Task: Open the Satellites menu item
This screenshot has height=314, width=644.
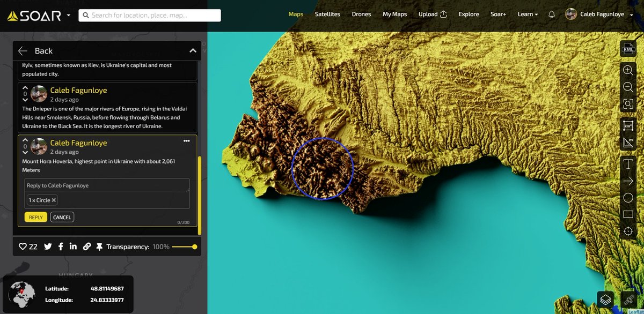Action: tap(327, 14)
